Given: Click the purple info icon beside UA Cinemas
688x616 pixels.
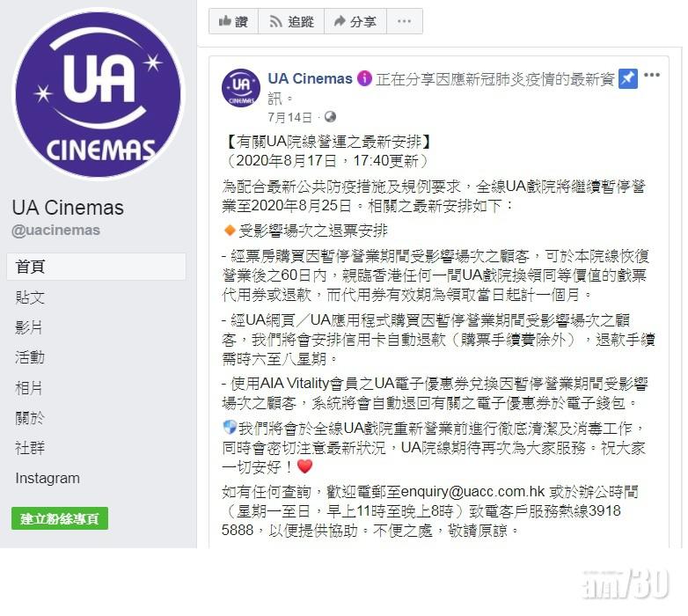Looking at the screenshot, I should click(x=364, y=78).
